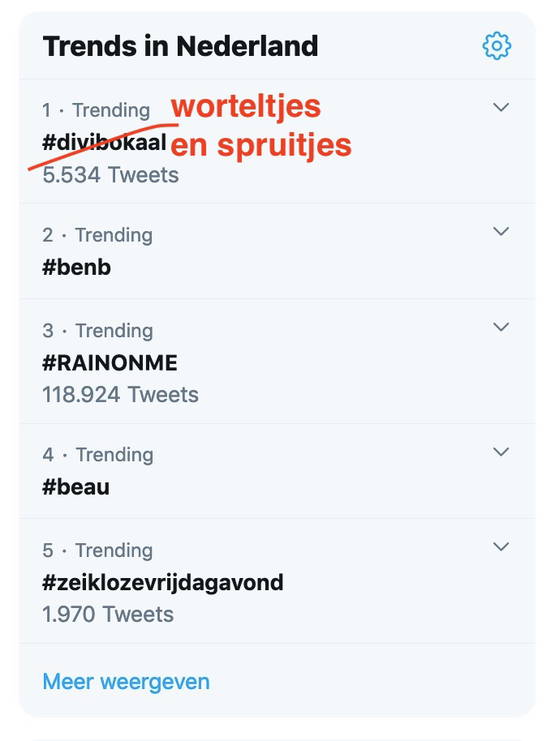This screenshot has width=555, height=741.
Task: Click the Meer weergeven link
Action: 126,682
